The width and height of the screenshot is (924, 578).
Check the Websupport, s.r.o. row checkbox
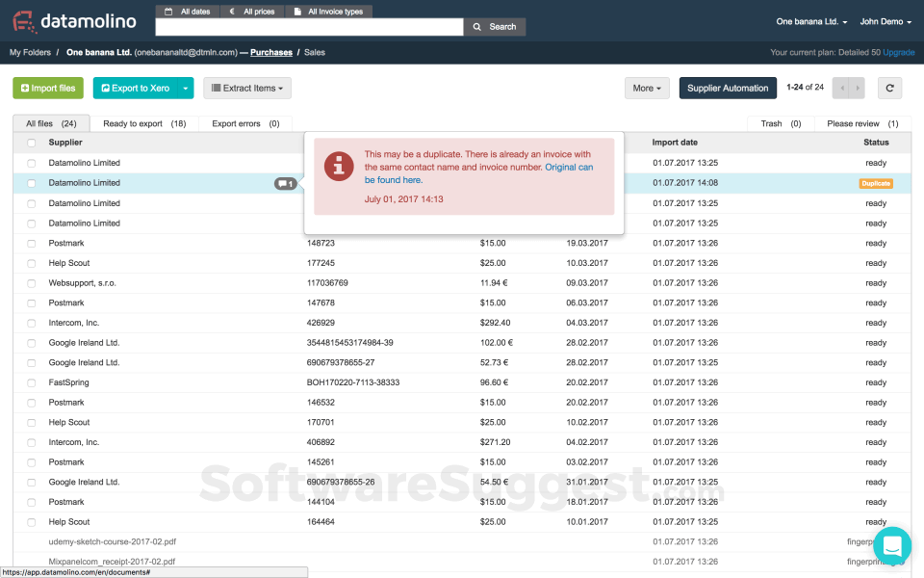click(x=31, y=283)
